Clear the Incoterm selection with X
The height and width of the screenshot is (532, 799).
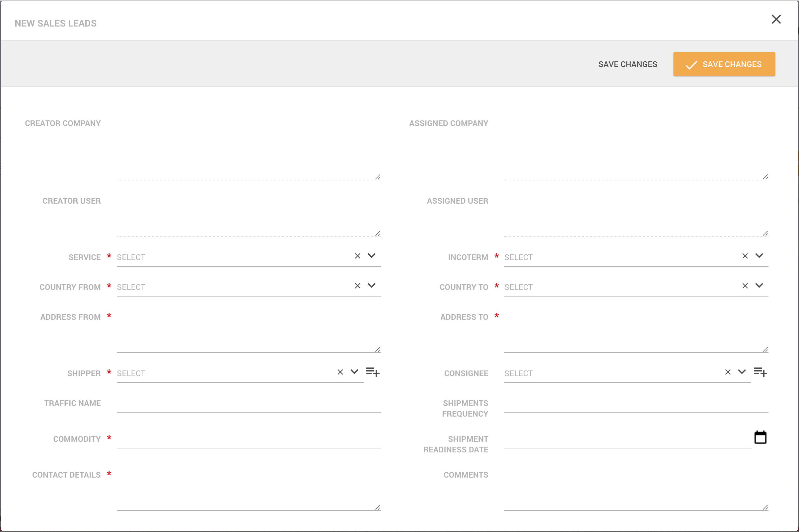(x=745, y=256)
